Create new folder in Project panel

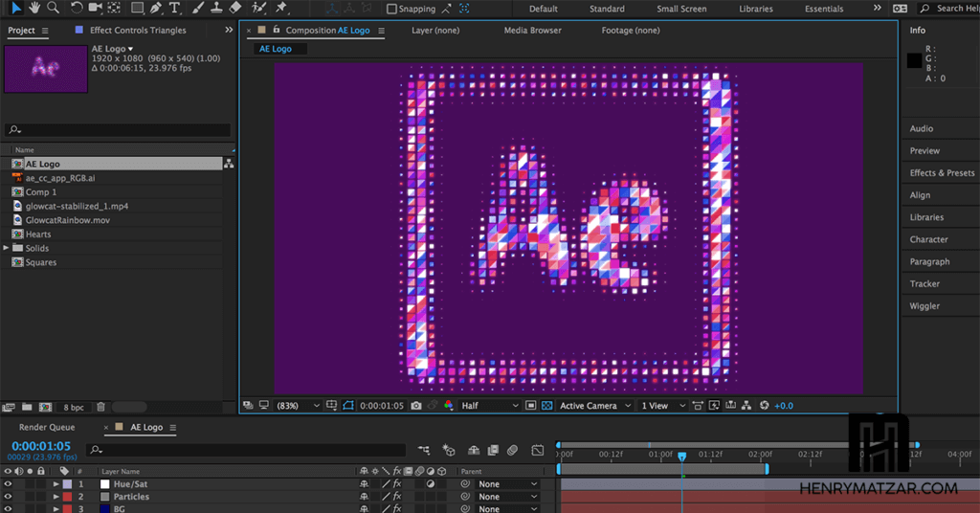[x=27, y=407]
